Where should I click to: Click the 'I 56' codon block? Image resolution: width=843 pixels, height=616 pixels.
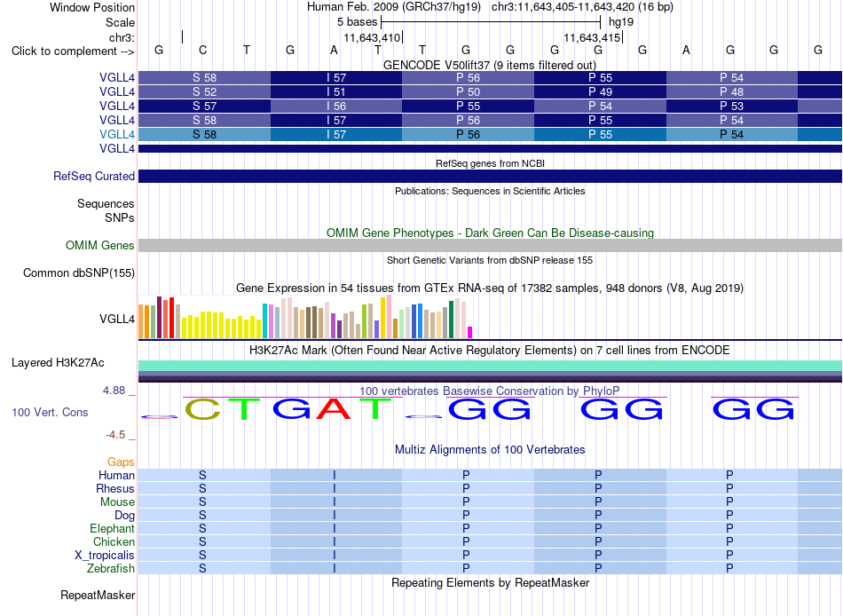(336, 106)
